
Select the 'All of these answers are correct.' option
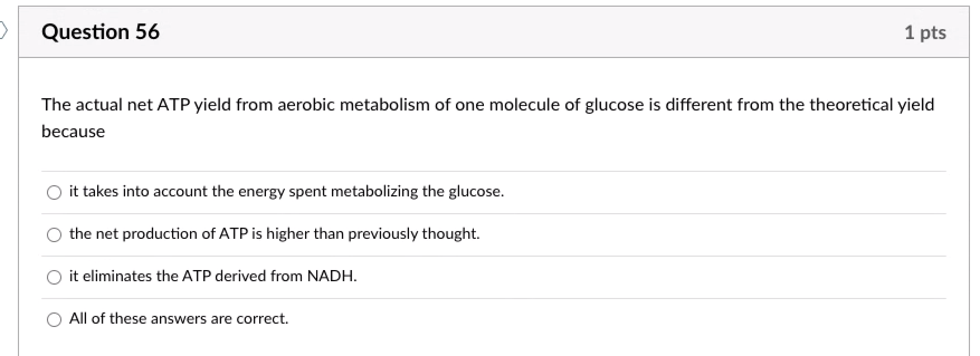tap(54, 320)
